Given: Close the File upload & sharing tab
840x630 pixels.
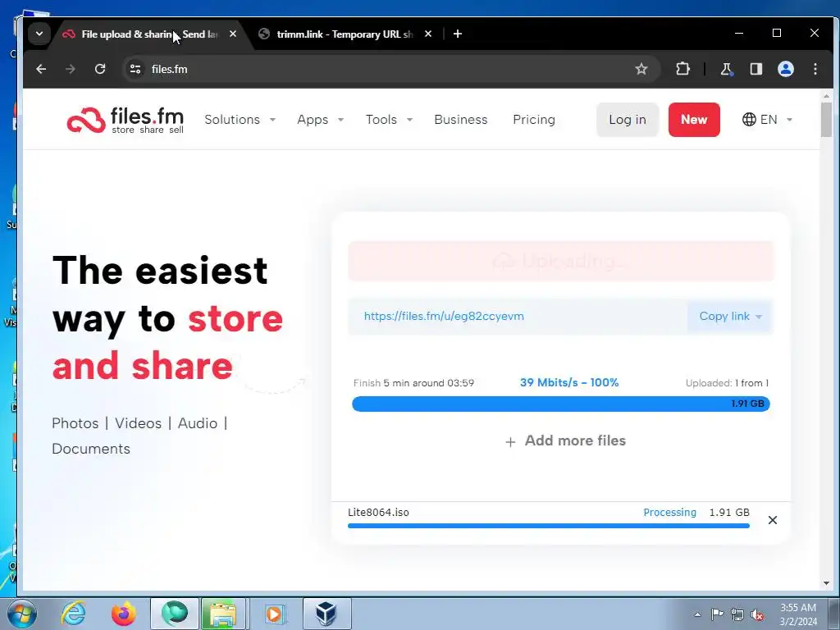Looking at the screenshot, I should pyautogui.click(x=233, y=34).
